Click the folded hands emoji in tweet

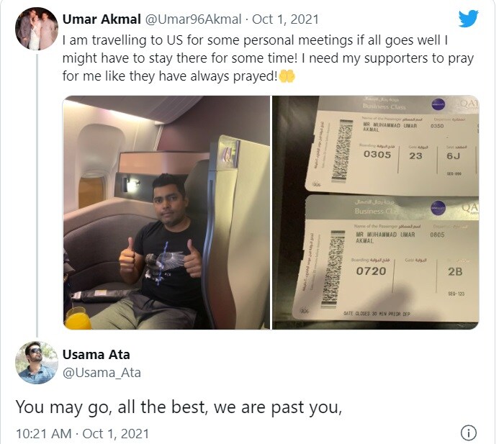pyautogui.click(x=287, y=76)
